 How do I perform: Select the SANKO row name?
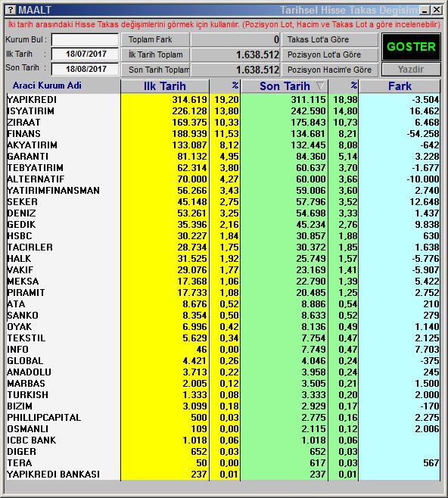pos(23,316)
